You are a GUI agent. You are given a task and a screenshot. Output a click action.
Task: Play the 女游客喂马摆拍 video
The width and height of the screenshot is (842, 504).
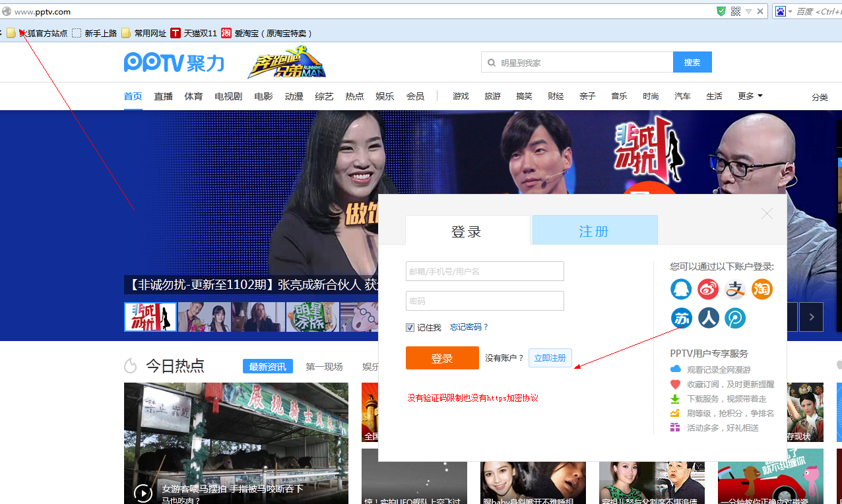coord(143,493)
